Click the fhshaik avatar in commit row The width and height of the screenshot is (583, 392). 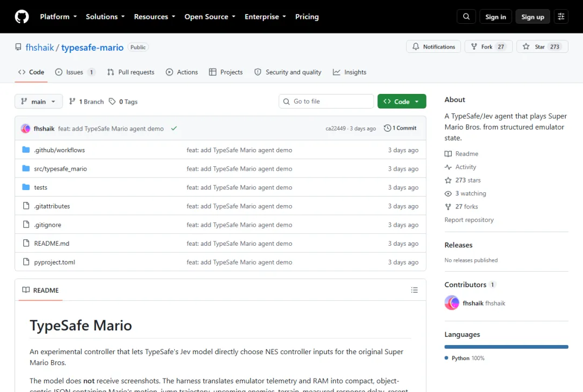26,129
